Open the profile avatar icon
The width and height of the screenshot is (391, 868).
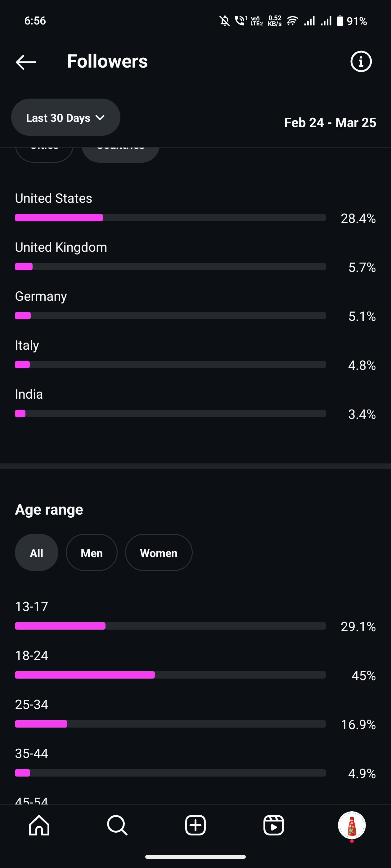pos(352,825)
